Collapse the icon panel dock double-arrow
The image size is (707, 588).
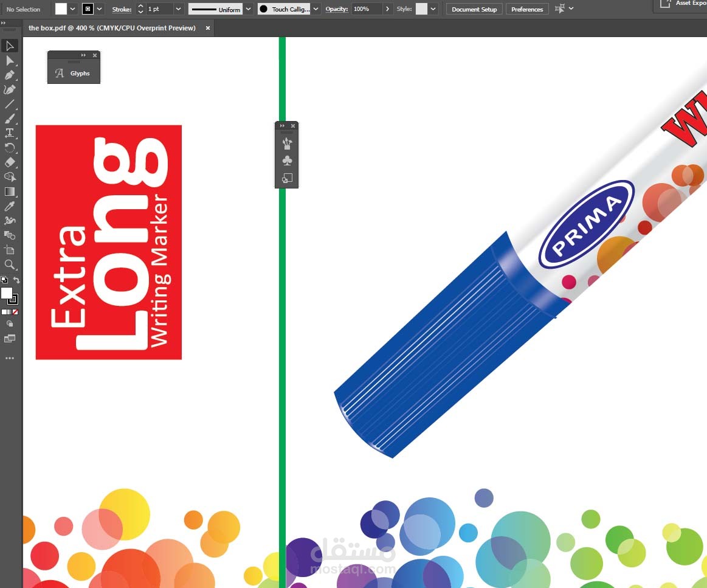pos(282,126)
